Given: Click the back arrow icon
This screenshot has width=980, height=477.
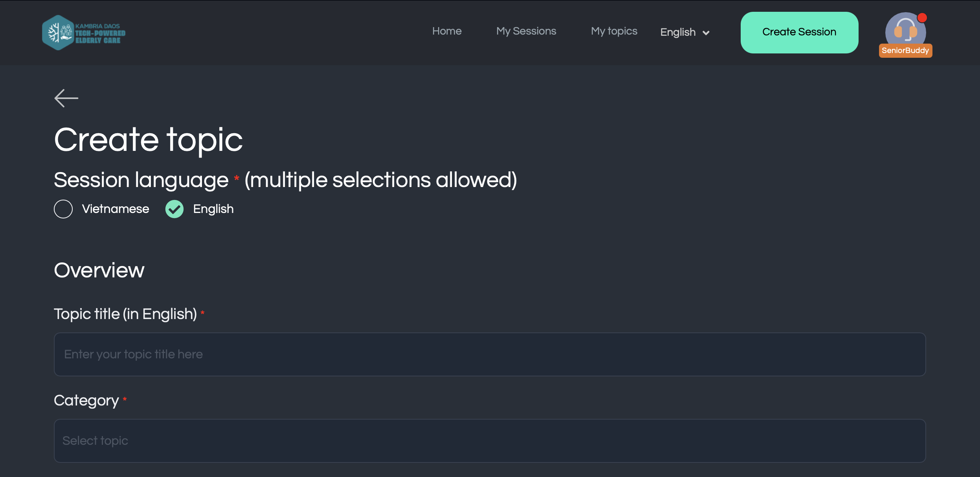Looking at the screenshot, I should click(x=66, y=98).
